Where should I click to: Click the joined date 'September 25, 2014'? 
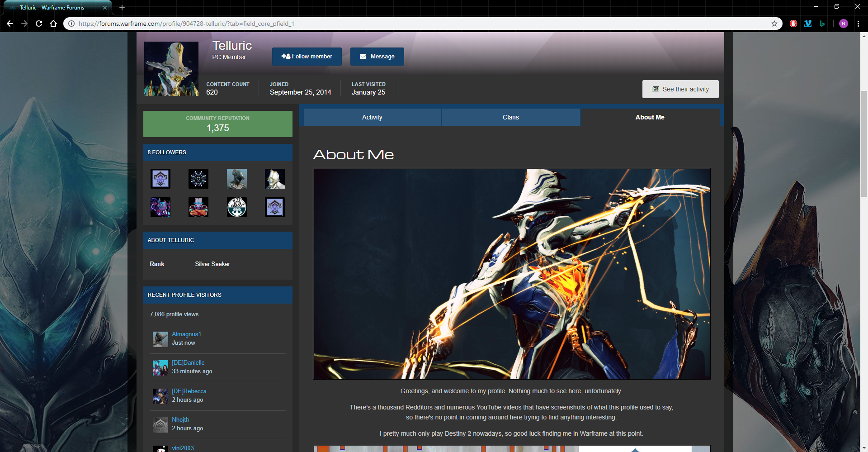tap(301, 92)
